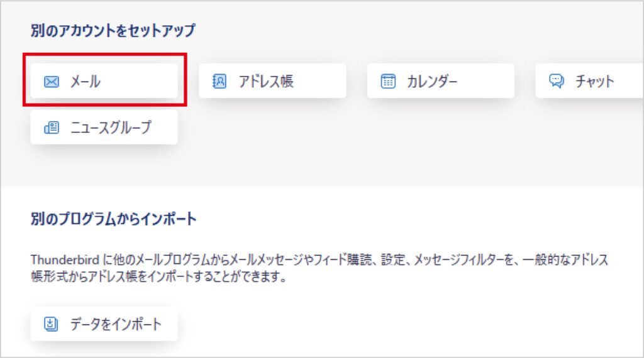Start チャット account setup

590,81
